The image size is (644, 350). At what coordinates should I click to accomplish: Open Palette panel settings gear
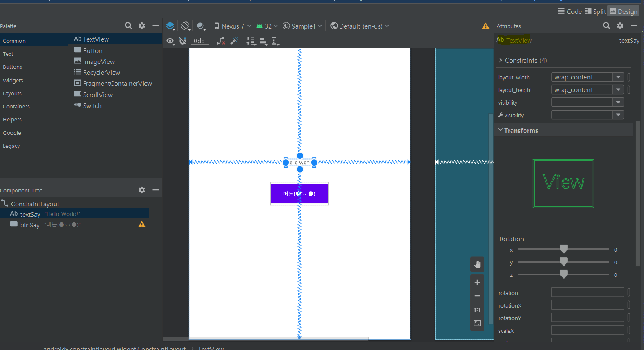[142, 26]
